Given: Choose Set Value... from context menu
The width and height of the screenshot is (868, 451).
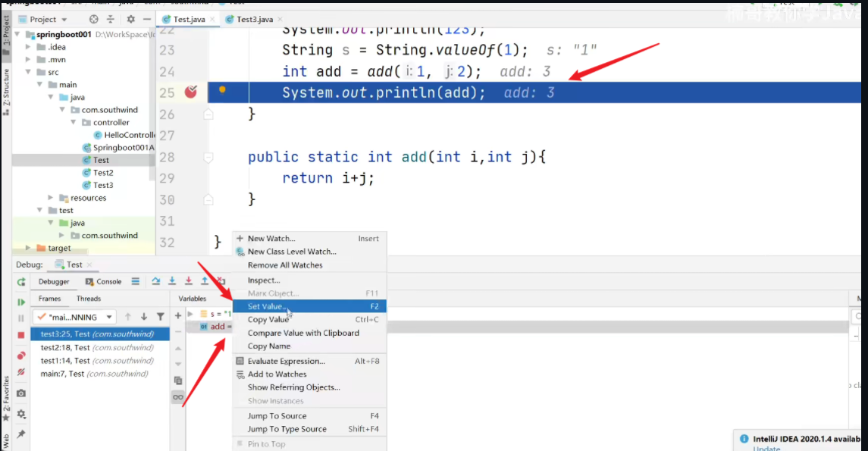Looking at the screenshot, I should (309, 306).
